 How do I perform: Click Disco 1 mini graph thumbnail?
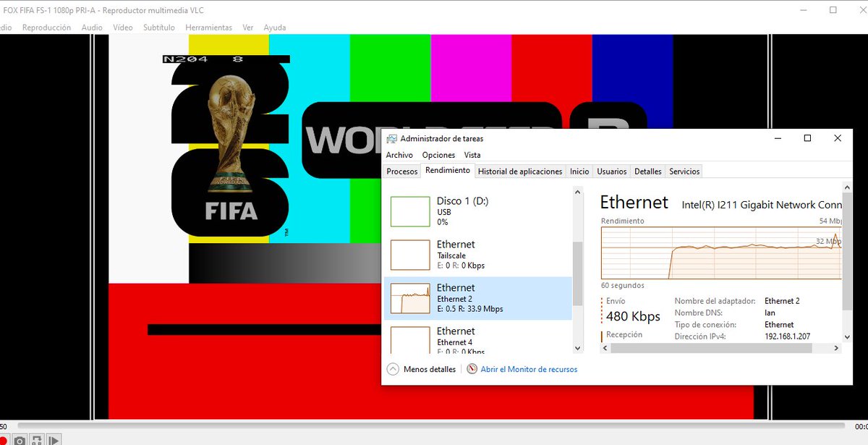410,211
